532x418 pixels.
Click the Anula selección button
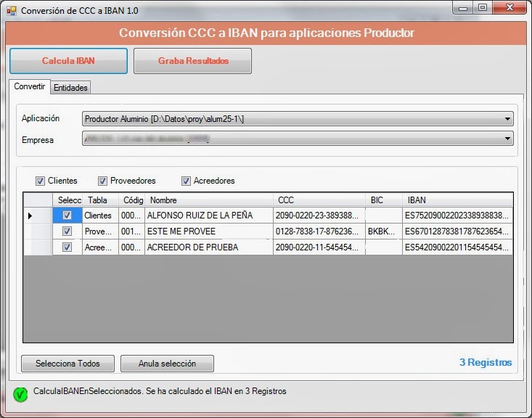click(x=166, y=363)
